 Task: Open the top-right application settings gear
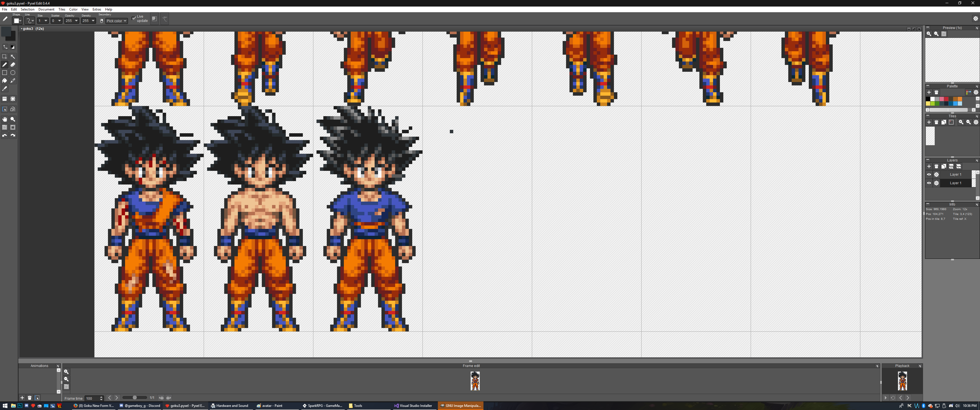(975, 19)
